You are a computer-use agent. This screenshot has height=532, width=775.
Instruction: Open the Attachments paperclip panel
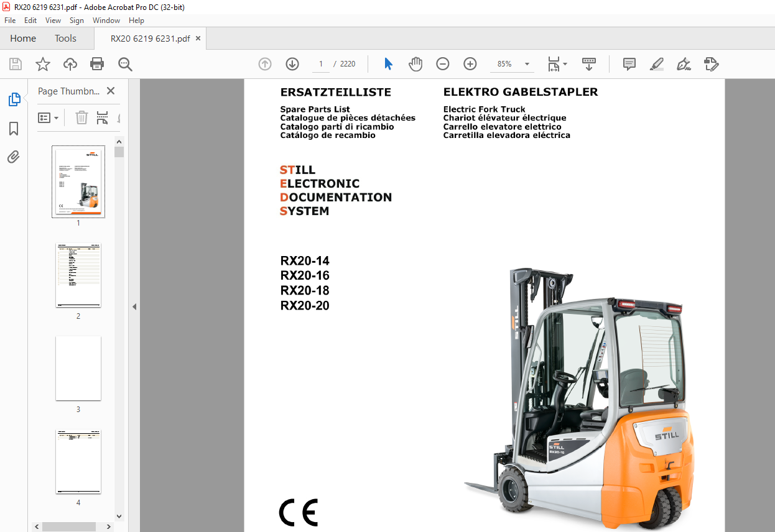coord(14,157)
